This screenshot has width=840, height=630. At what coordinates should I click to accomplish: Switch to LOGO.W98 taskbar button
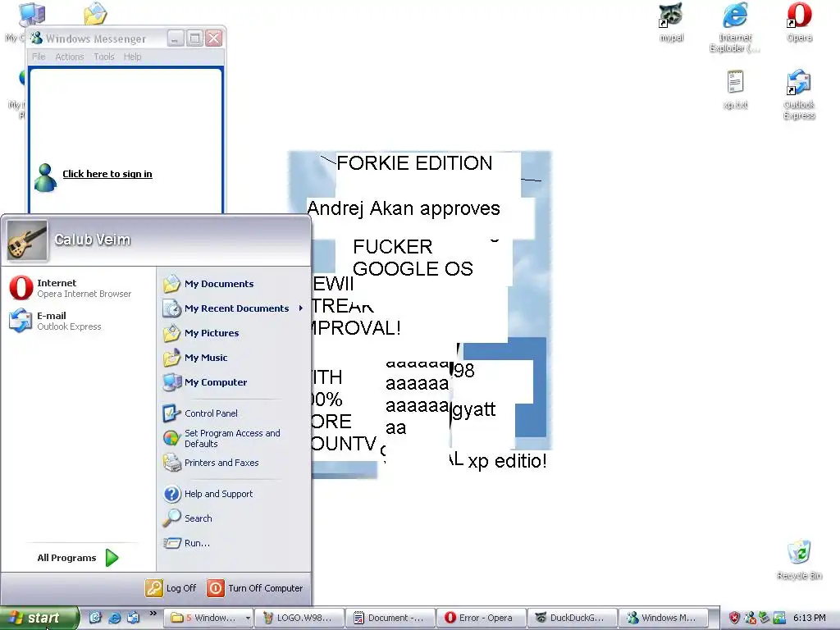(298, 618)
